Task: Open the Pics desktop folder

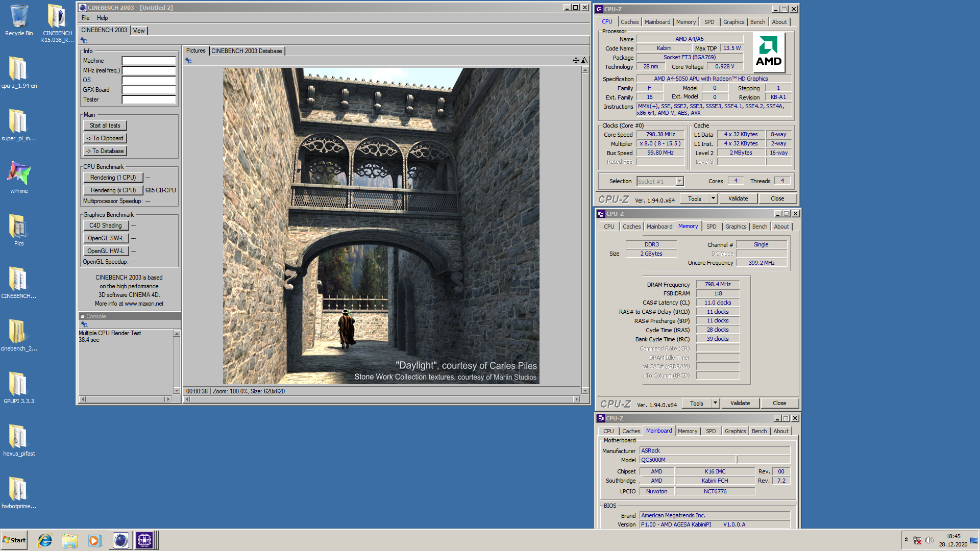Action: [x=19, y=231]
